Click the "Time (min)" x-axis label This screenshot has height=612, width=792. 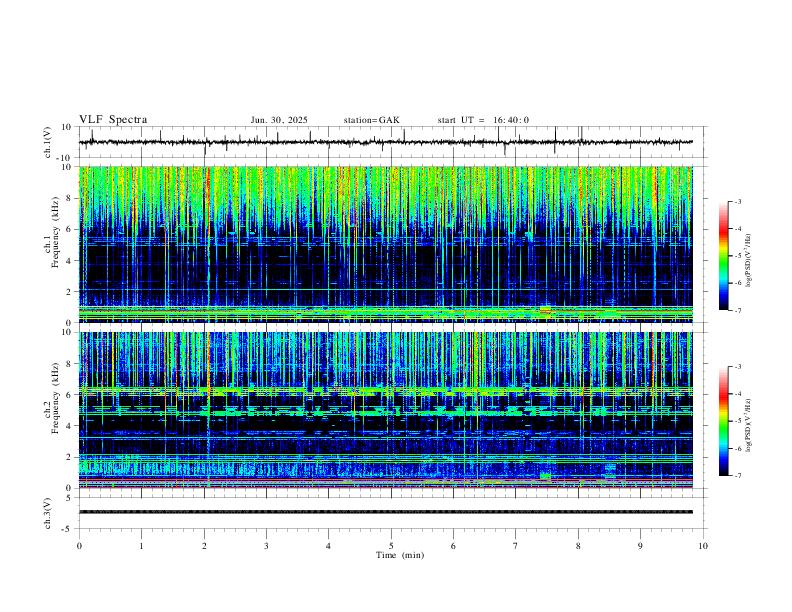coord(400,555)
